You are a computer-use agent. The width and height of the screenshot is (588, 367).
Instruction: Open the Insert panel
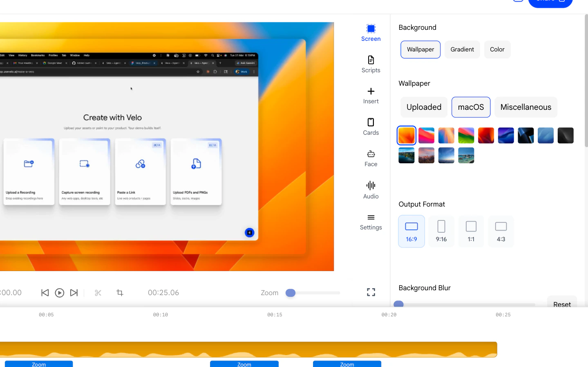click(371, 96)
